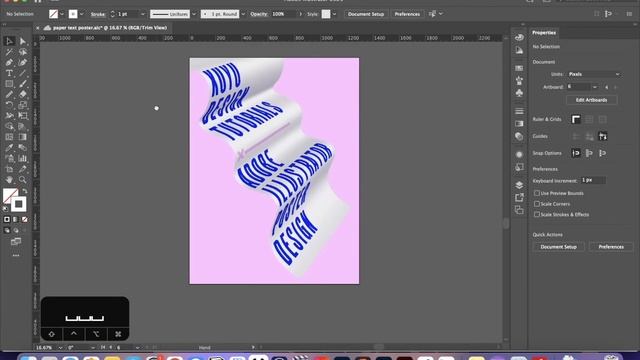640x360 pixels.
Task: Click Document Setup in Quick Actions
Action: click(558, 247)
